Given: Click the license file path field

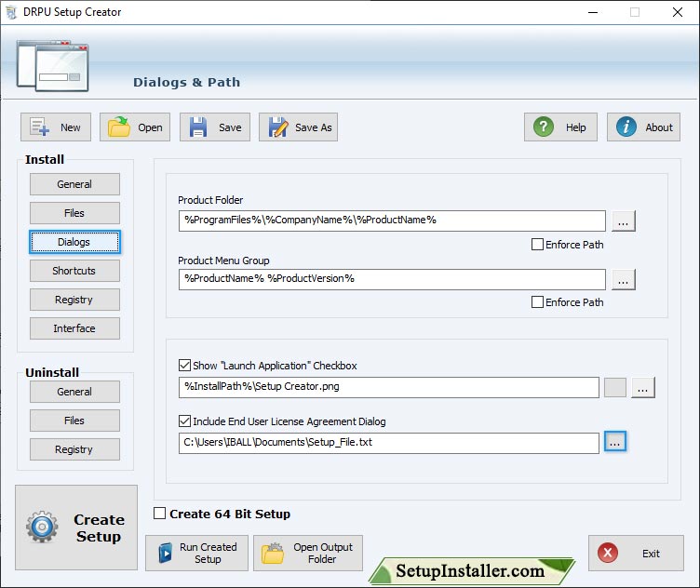Looking at the screenshot, I should 389,443.
